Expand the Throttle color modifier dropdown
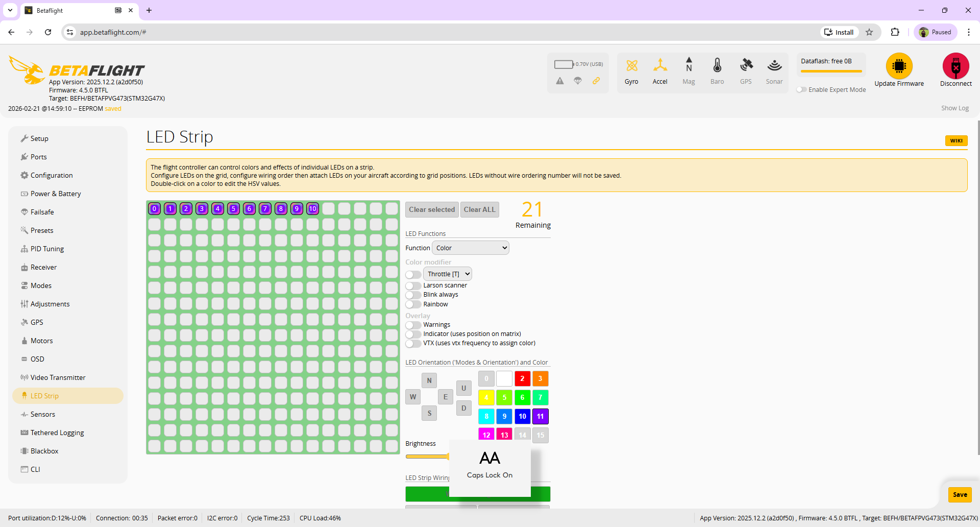Image resolution: width=980 pixels, height=527 pixels. tap(448, 274)
